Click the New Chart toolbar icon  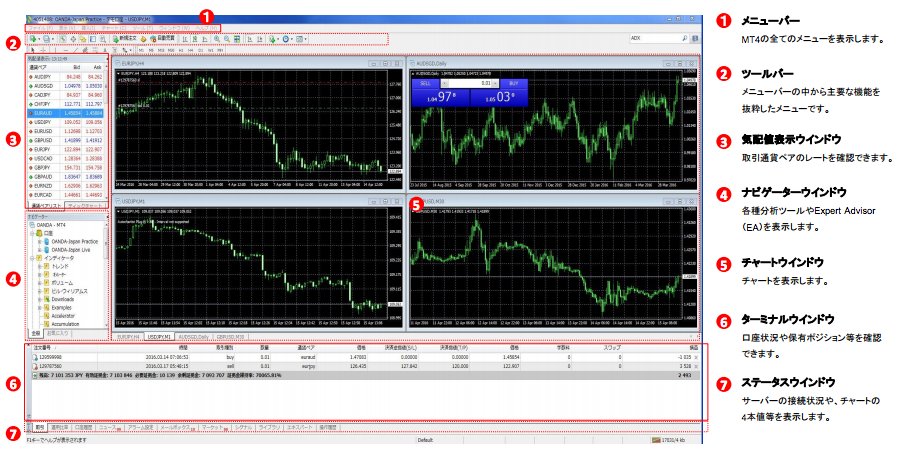pos(33,39)
